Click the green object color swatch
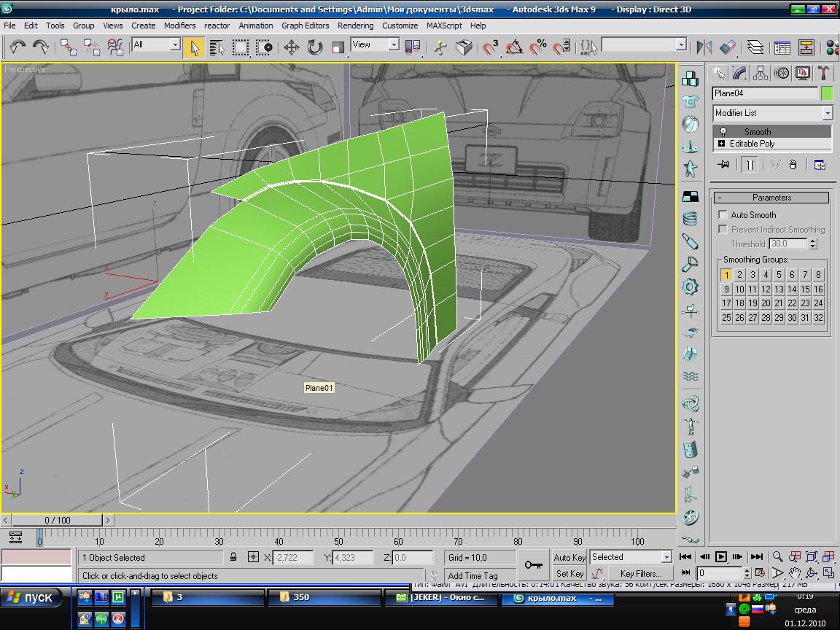The width and height of the screenshot is (840, 630). point(826,93)
